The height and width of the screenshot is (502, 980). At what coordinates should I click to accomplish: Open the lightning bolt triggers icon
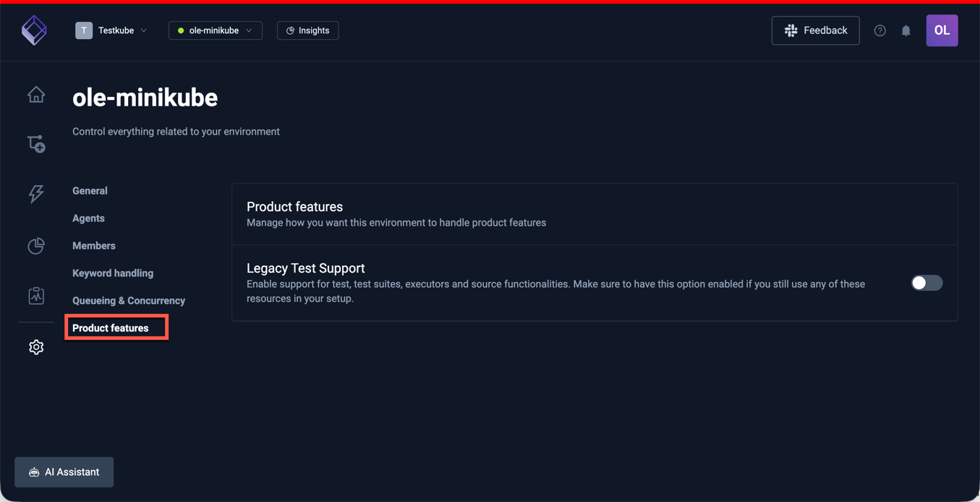[35, 194]
